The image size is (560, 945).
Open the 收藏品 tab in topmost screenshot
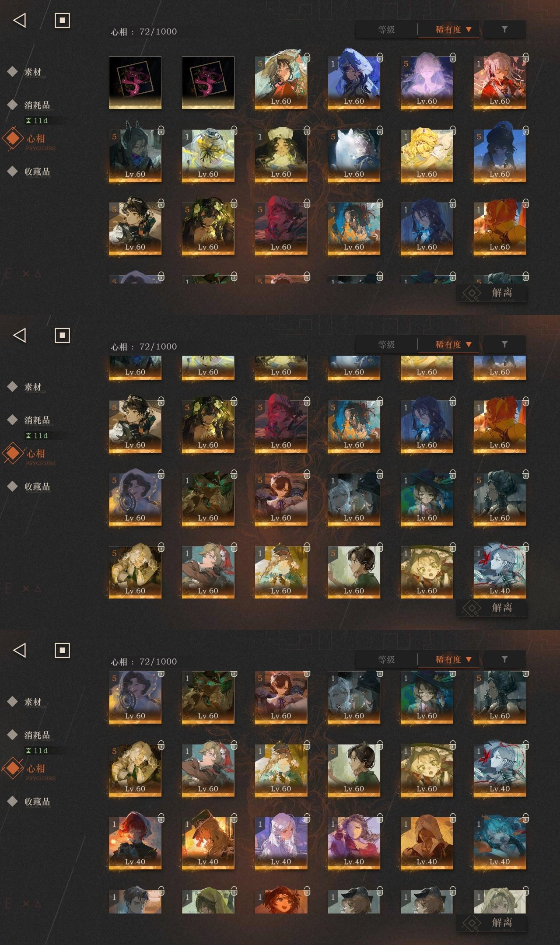tap(37, 171)
